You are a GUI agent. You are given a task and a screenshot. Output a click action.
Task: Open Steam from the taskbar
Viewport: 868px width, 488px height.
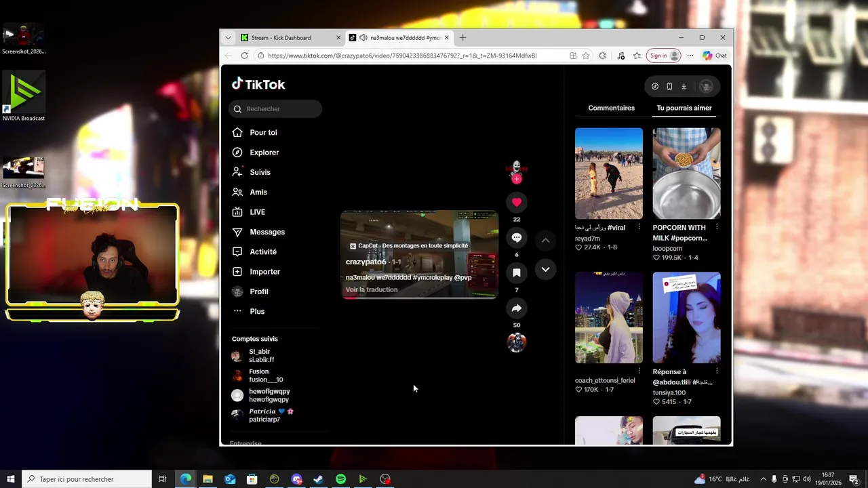[318, 479]
